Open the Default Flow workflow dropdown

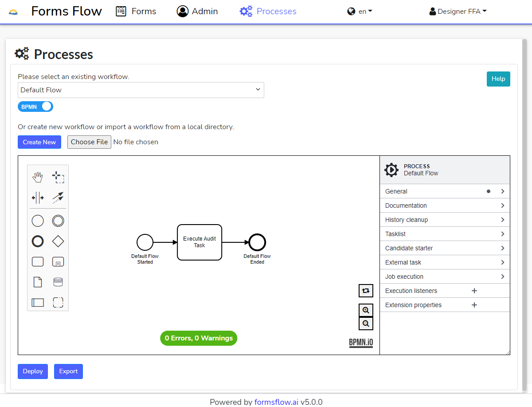click(x=141, y=90)
